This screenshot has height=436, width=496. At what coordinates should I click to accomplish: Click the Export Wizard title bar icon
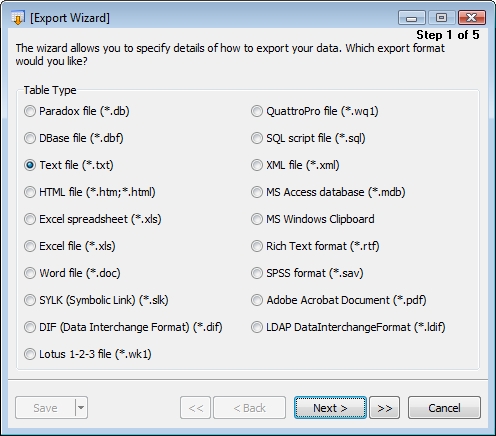pyautogui.click(x=18, y=18)
